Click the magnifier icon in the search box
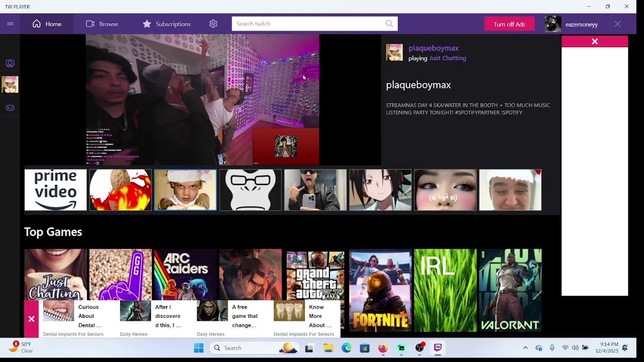The image size is (644, 362). point(389,24)
